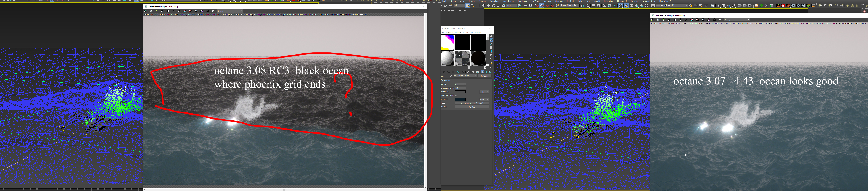Select the Rotate tool in main toolbar
The image size is (868, 191).
point(494,5)
